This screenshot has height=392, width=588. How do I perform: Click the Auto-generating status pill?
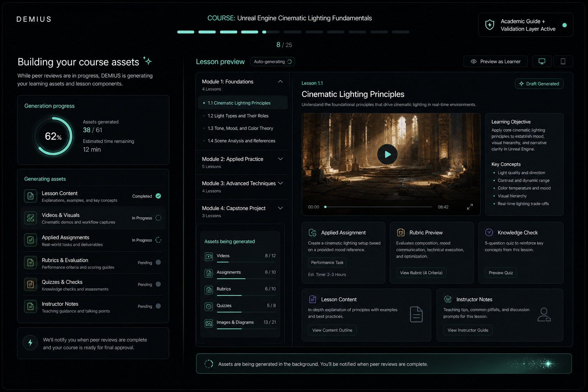pyautogui.click(x=272, y=62)
